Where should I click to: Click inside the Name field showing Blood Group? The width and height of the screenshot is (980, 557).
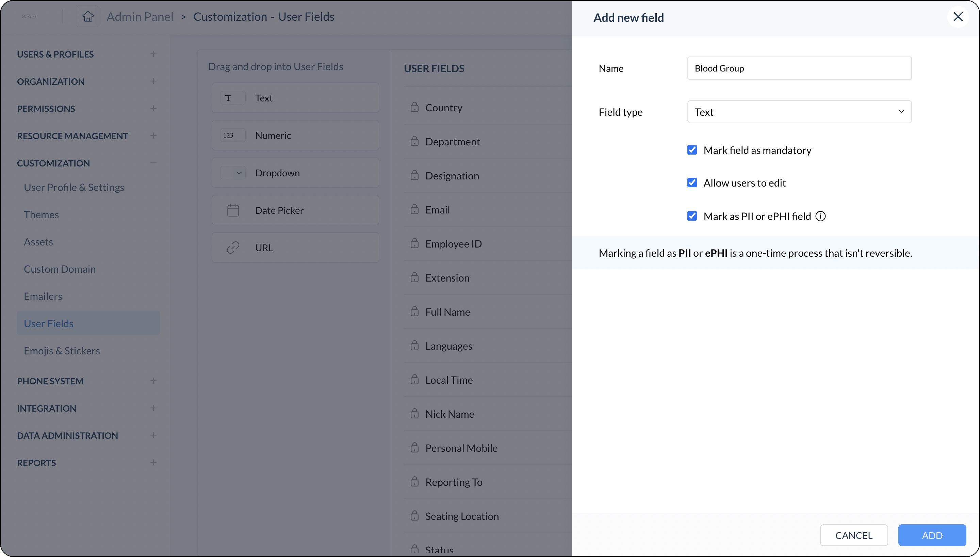pyautogui.click(x=799, y=68)
